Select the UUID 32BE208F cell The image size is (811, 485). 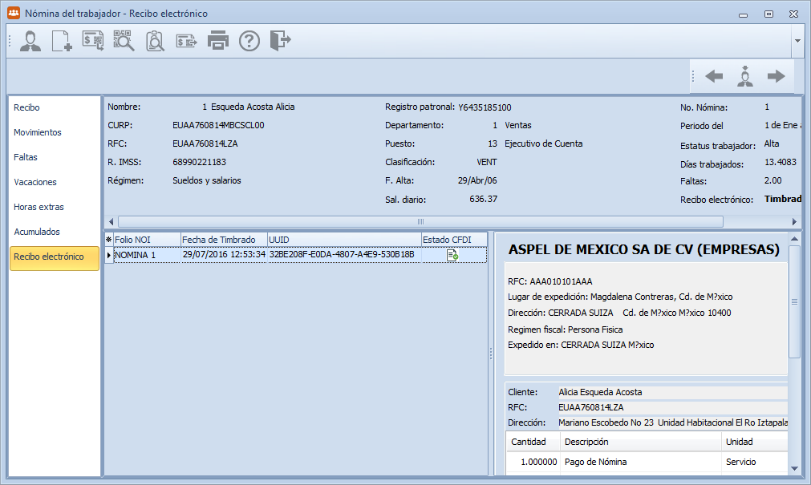click(344, 255)
